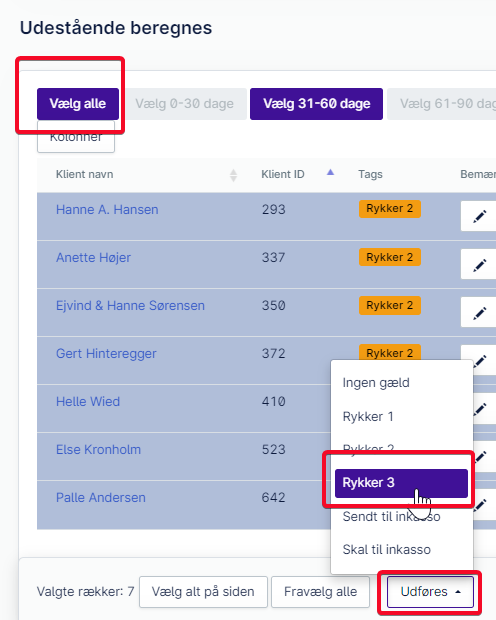Click Rykker 2 tag for Hanne A. Hansen
The height and width of the screenshot is (620, 496).
tap(390, 209)
